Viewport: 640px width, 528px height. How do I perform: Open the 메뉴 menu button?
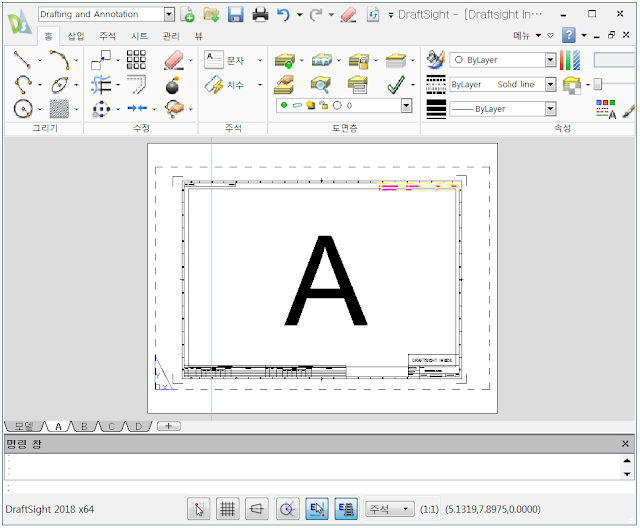coord(527,35)
